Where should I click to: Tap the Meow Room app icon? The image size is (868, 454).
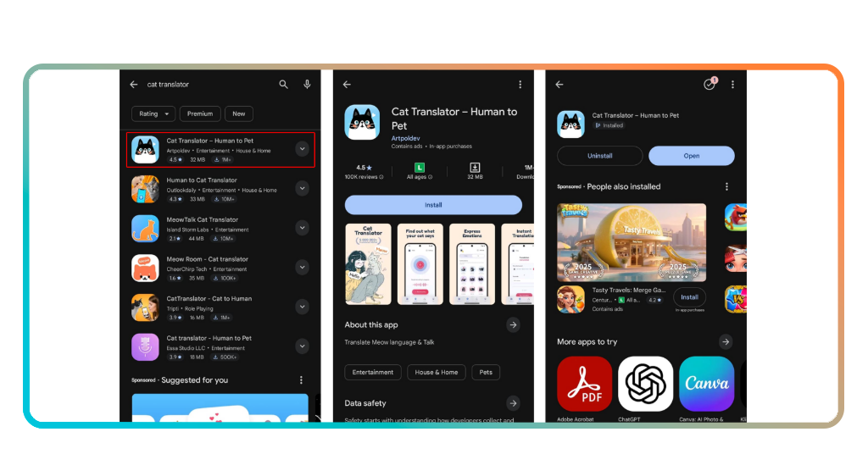click(x=145, y=269)
